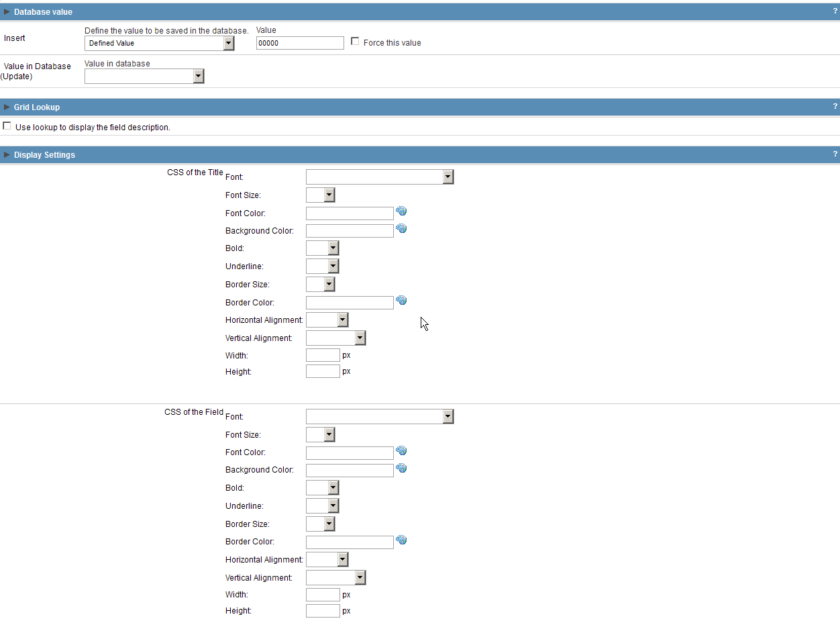The width and height of the screenshot is (840, 633).
Task: Check Use lookup to display field description
Action: [7, 126]
